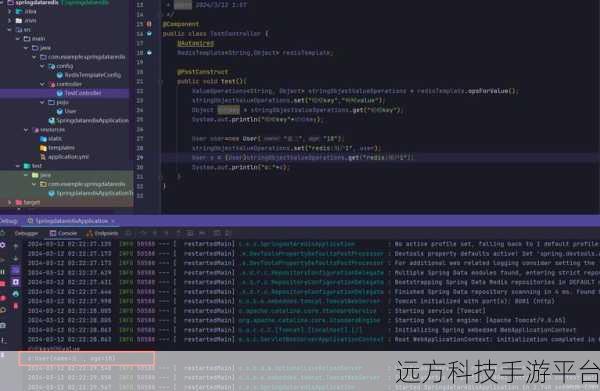
Task: Expand the .mvn folder
Action: click(x=10, y=20)
